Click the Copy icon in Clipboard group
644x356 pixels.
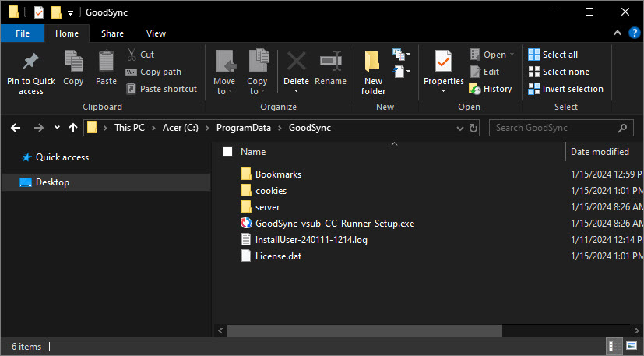(x=73, y=61)
